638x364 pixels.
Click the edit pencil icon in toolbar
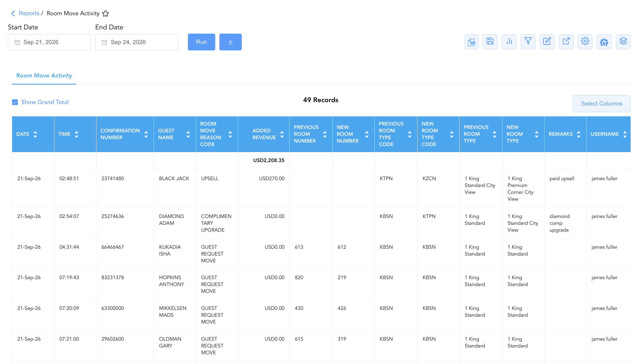[x=547, y=42]
